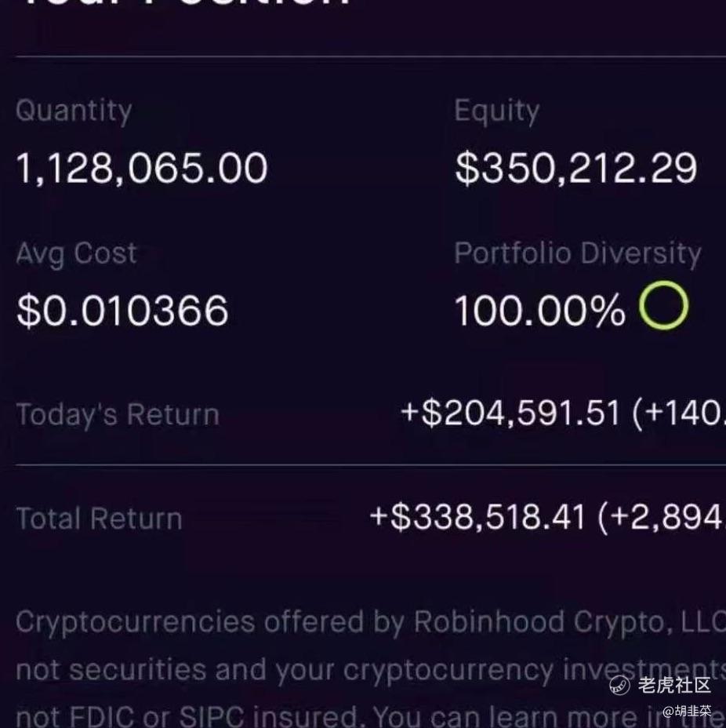Select the Total Return row label
726x728 pixels.
99,518
